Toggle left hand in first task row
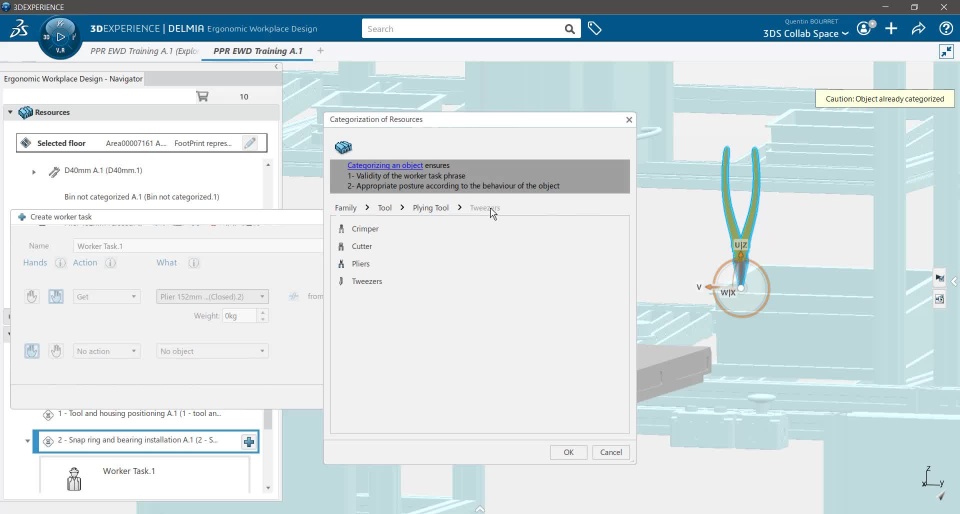 tap(32, 297)
